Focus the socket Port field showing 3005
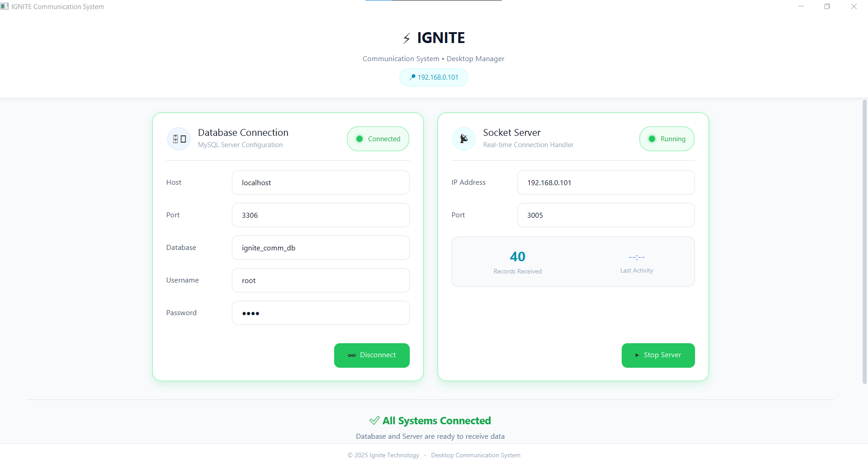The image size is (868, 465). click(606, 215)
